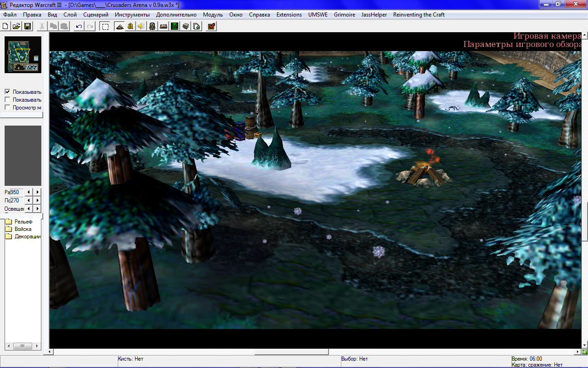The image size is (588, 368).
Task: Click the Redo arrow icon
Action: click(90, 26)
